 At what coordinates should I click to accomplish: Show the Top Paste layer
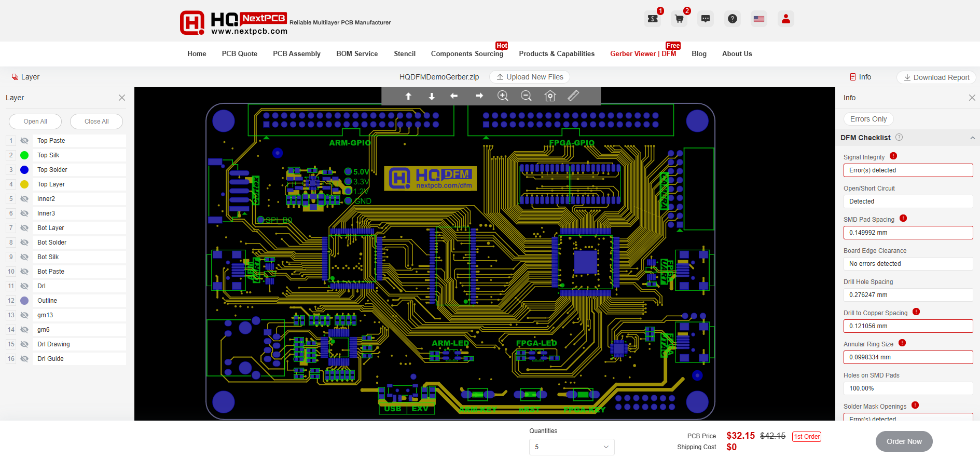pyautogui.click(x=24, y=141)
